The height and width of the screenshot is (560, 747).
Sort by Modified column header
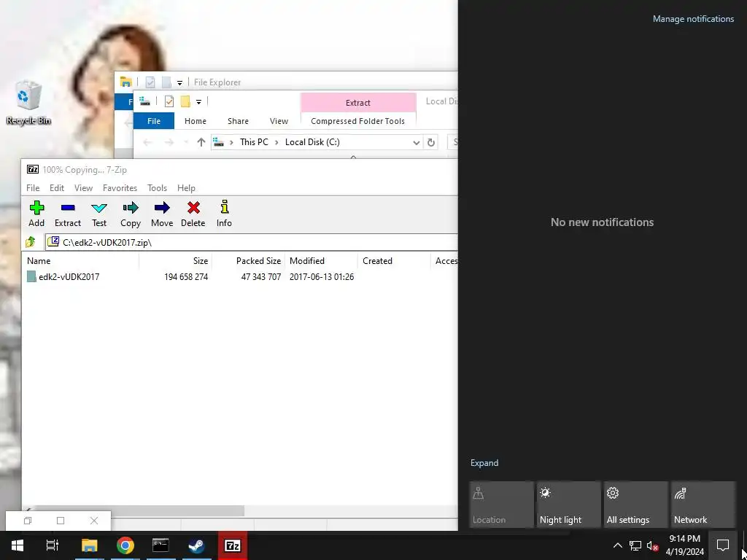tap(321, 261)
